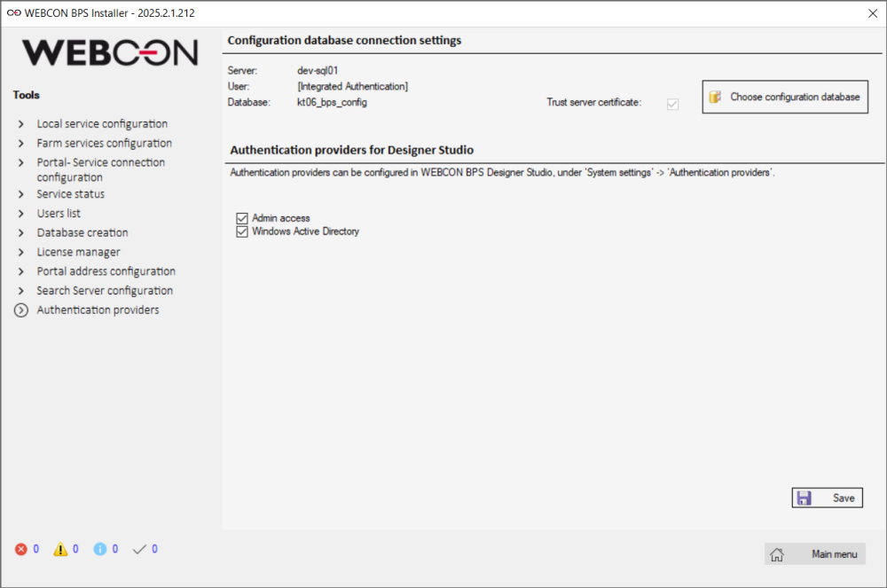This screenshot has width=887, height=588.
Task: Select the Users list tool
Action: pyautogui.click(x=59, y=214)
